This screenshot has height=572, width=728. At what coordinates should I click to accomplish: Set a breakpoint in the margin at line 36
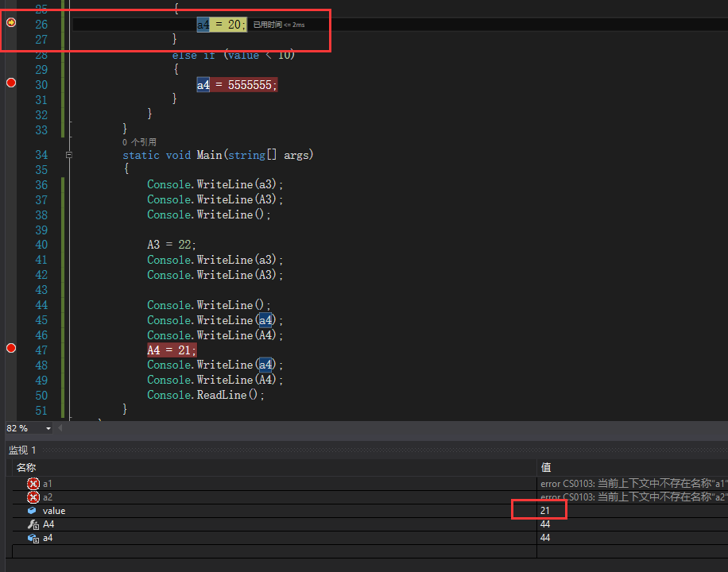(10, 184)
